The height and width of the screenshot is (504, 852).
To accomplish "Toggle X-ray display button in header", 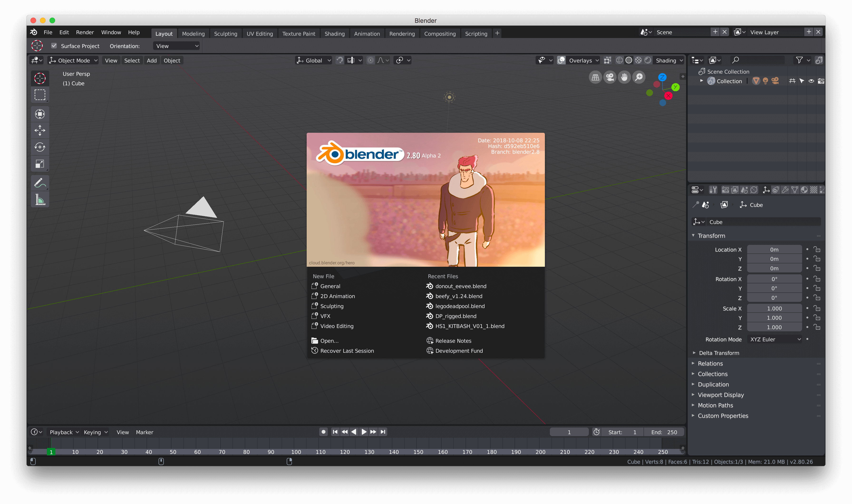I will pos(608,61).
